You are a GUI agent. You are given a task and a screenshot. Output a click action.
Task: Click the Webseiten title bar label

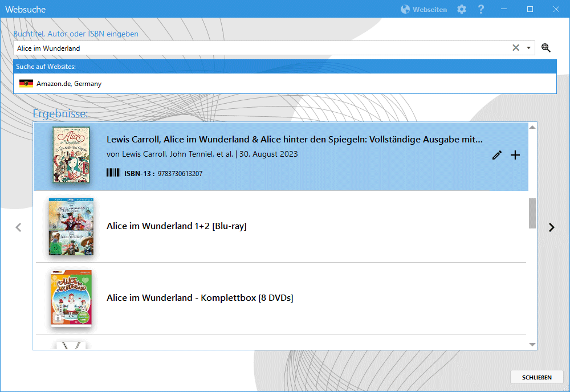coord(430,10)
